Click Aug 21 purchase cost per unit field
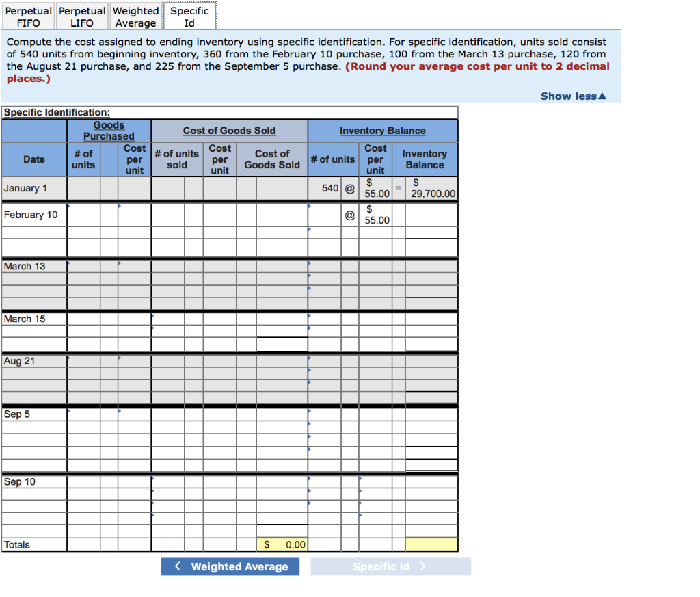700x597 pixels. 135,361
